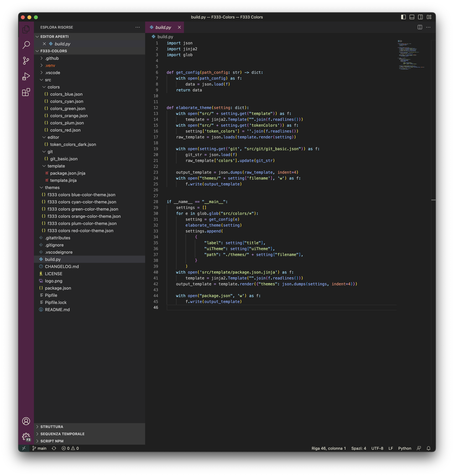Open notifications bell in status bar

tap(428, 448)
